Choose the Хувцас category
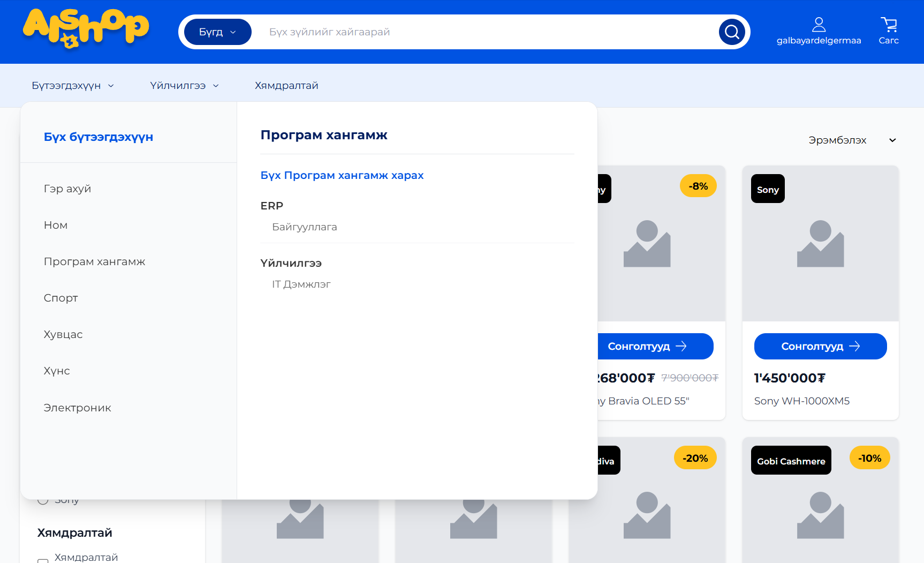924x563 pixels. [63, 334]
